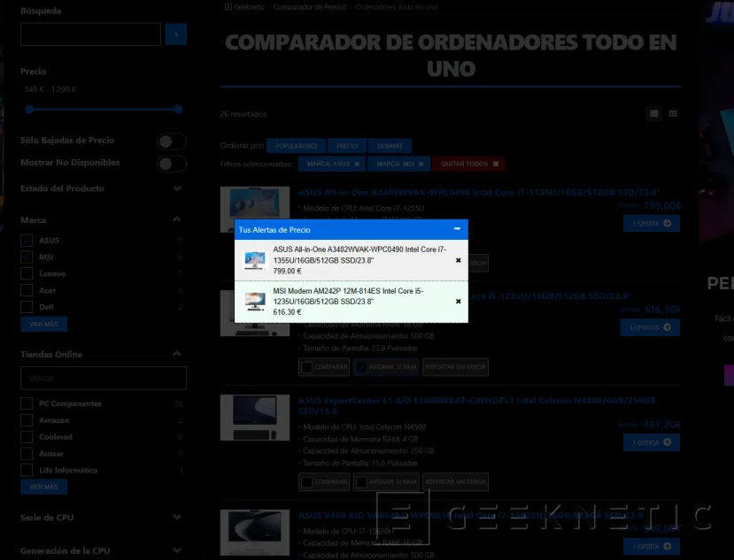The image size is (734, 560).
Task: Check the Lenovo brand checkbox
Action: click(27, 273)
